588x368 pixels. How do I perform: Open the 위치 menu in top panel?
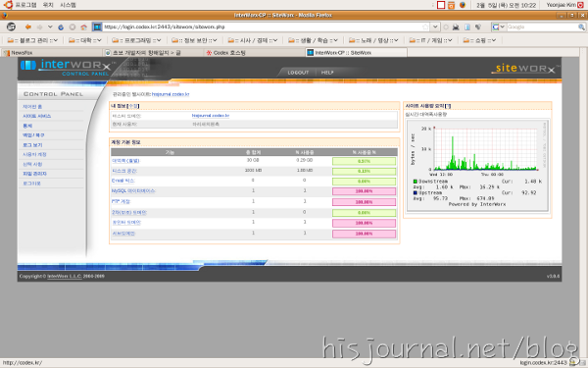point(48,5)
